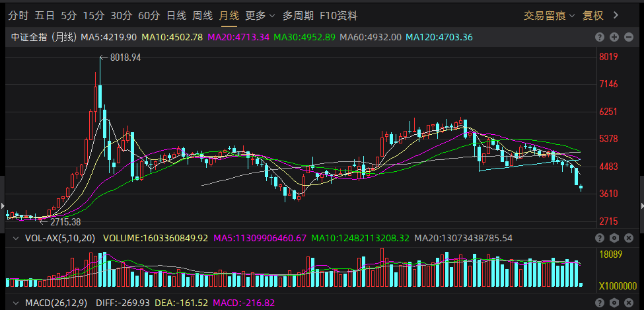The height and width of the screenshot is (310, 644).
Task: Click the 5378 price axis label
Action: (x=610, y=139)
